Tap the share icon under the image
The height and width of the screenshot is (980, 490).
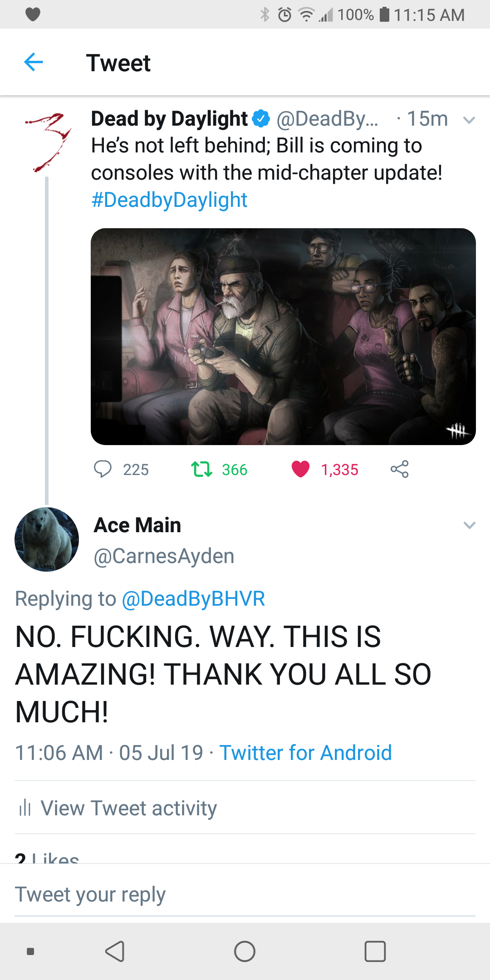point(400,469)
